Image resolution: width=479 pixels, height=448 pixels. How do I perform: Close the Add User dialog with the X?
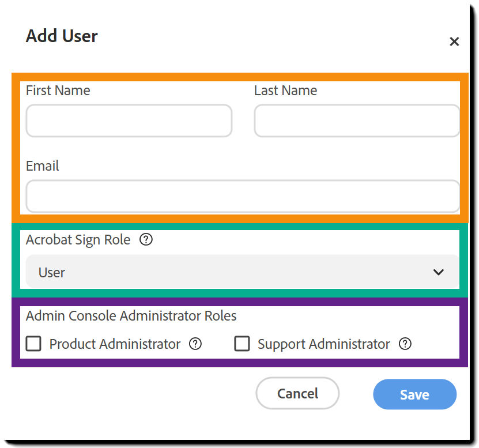pos(454,42)
